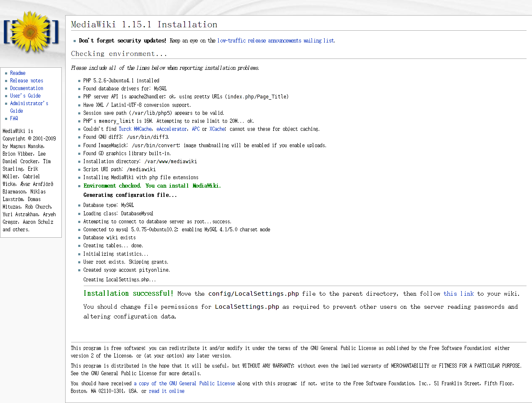Click 'Don't forget security updates!' text
Screen dimensions: 532x403
[x=122, y=41]
